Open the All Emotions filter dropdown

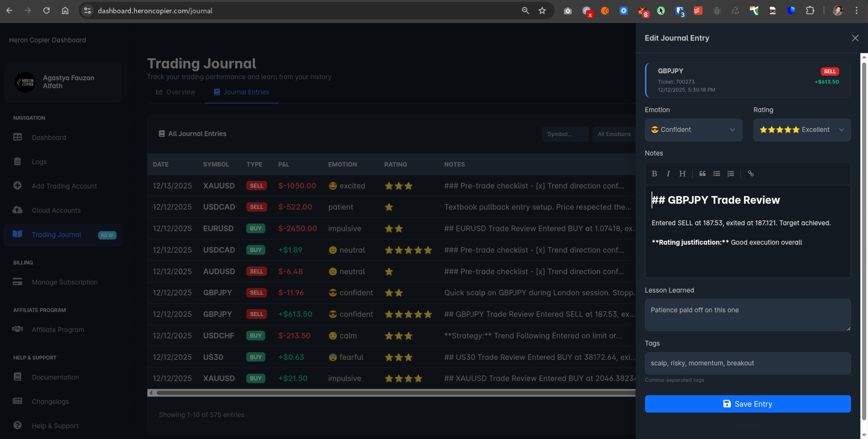[x=614, y=134]
